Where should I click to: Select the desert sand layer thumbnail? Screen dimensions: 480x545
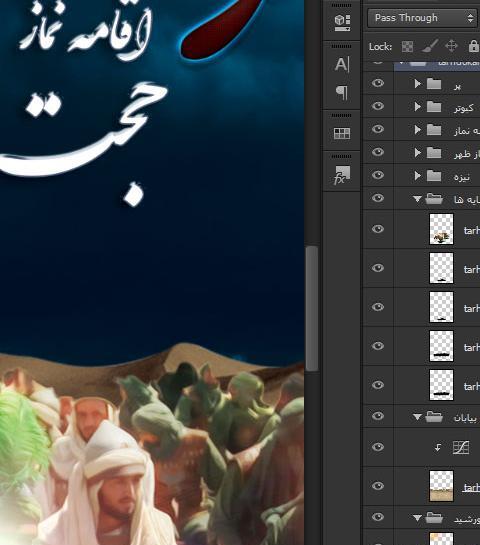point(441,486)
